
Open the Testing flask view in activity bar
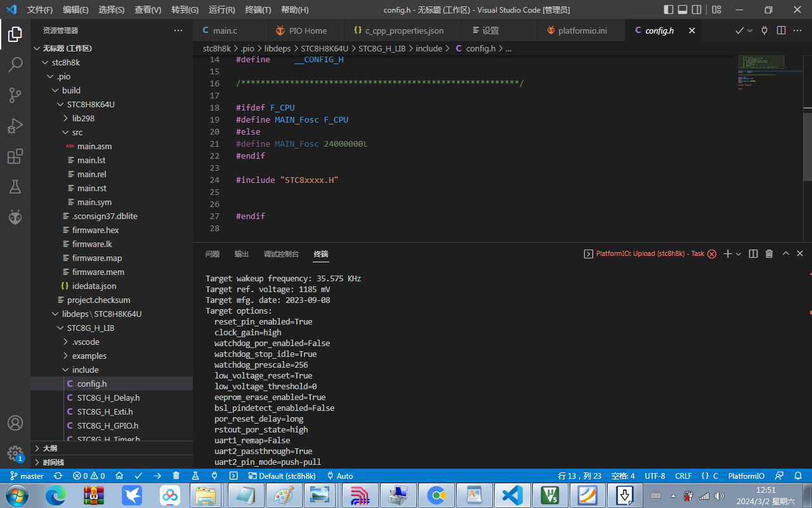tap(15, 187)
